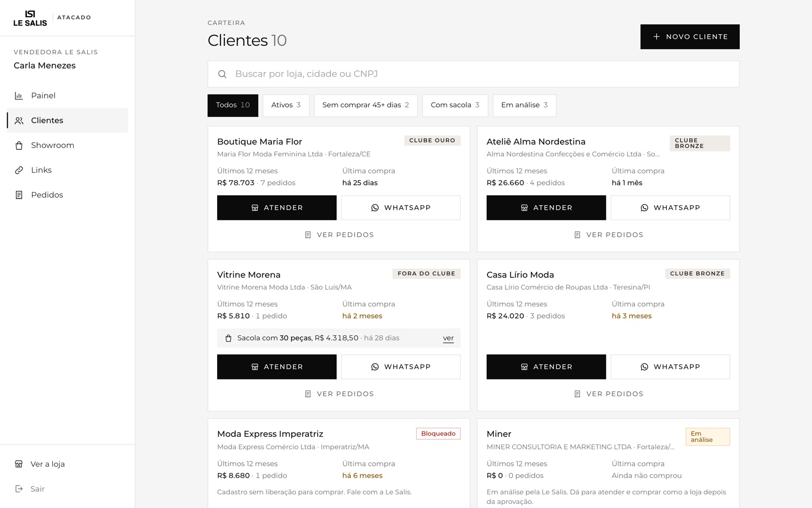Image resolution: width=812 pixels, height=508 pixels.
Task: Click the Showroom bag icon
Action: [19, 145]
